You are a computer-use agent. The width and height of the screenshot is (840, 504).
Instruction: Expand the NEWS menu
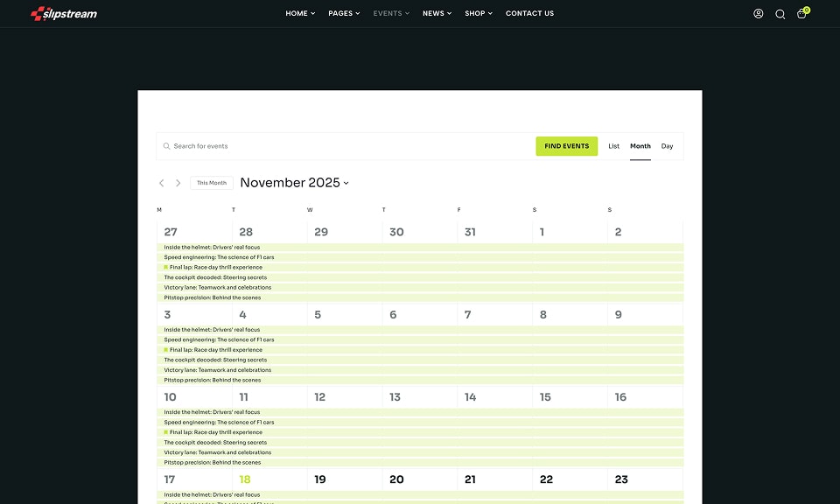(437, 13)
